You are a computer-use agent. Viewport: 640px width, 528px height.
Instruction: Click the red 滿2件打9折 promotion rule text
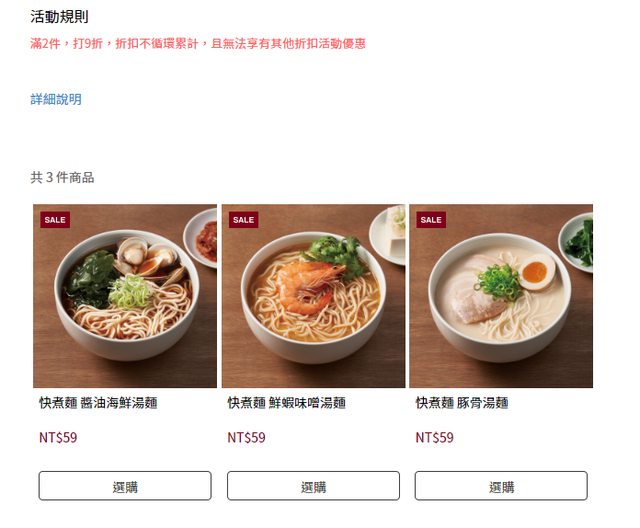198,44
